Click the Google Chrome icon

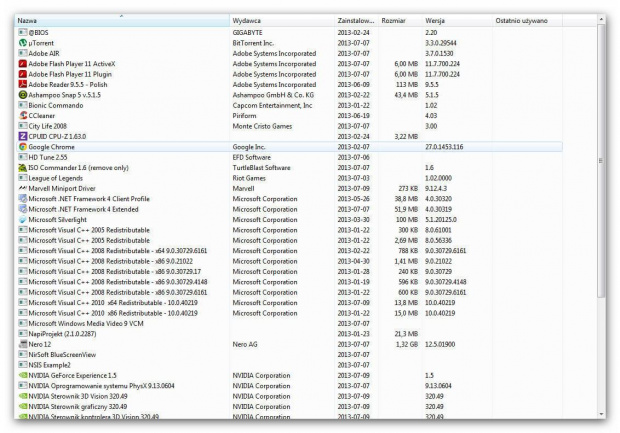point(23,147)
